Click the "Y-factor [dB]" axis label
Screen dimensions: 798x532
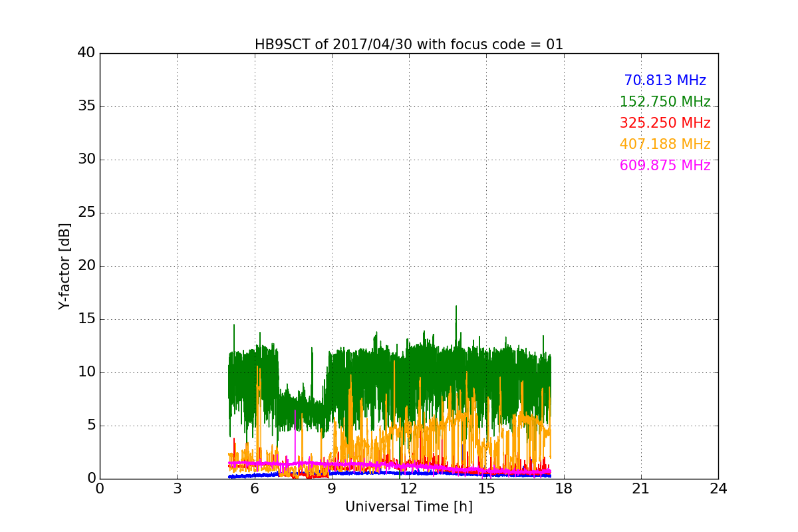(65, 266)
